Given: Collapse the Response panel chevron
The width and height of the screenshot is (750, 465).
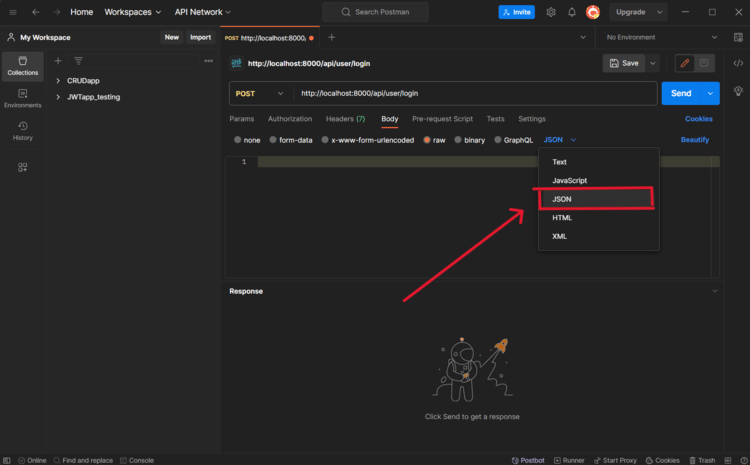Looking at the screenshot, I should tap(715, 291).
